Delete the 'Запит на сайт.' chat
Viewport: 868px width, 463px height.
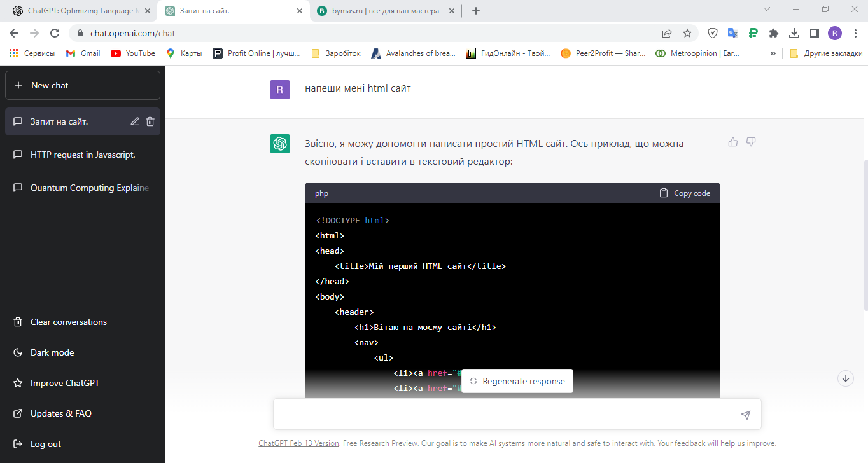[x=150, y=121]
